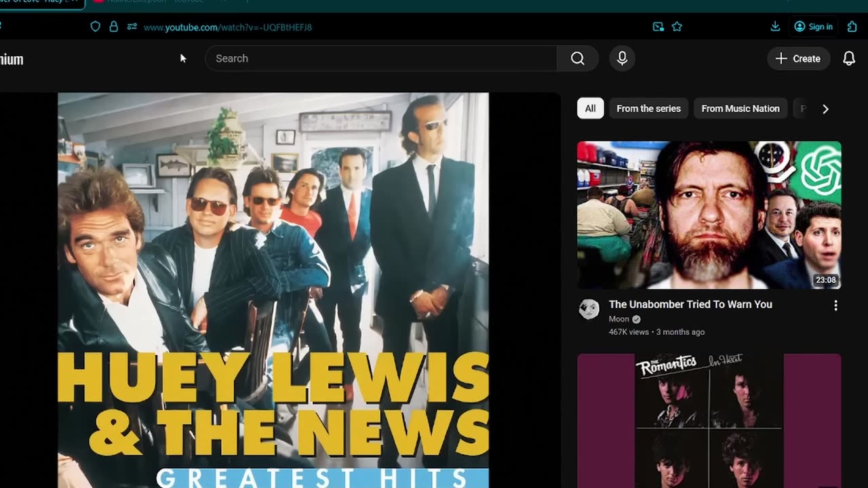Open the browser extensions puzzle icon
The width and height of the screenshot is (868, 488).
pos(852,26)
